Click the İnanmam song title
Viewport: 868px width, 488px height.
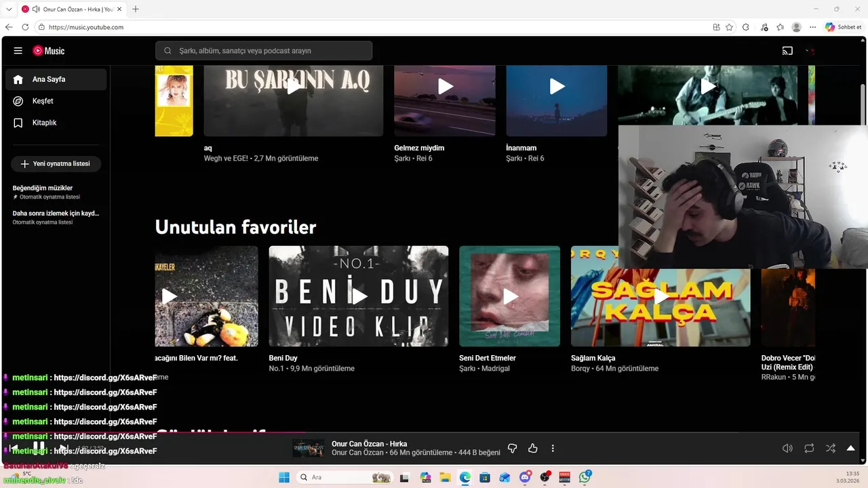(x=521, y=148)
